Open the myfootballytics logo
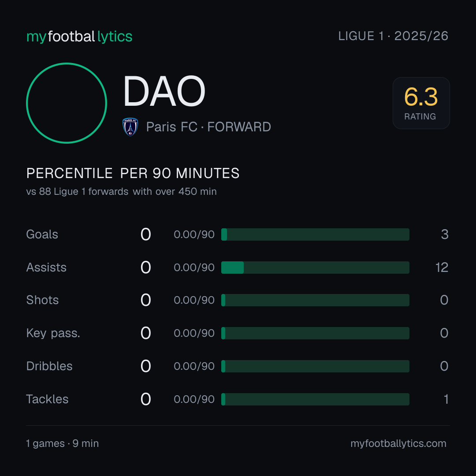This screenshot has height=476, width=476. (79, 37)
